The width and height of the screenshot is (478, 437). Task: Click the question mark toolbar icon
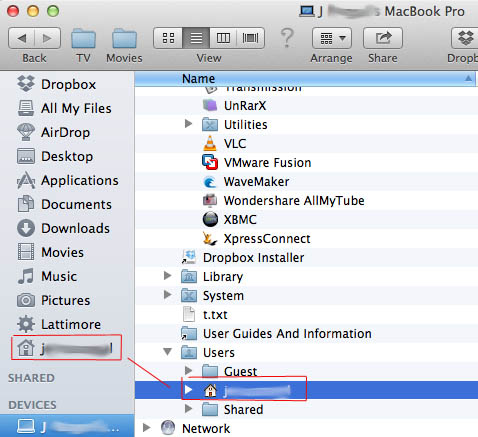click(x=287, y=38)
